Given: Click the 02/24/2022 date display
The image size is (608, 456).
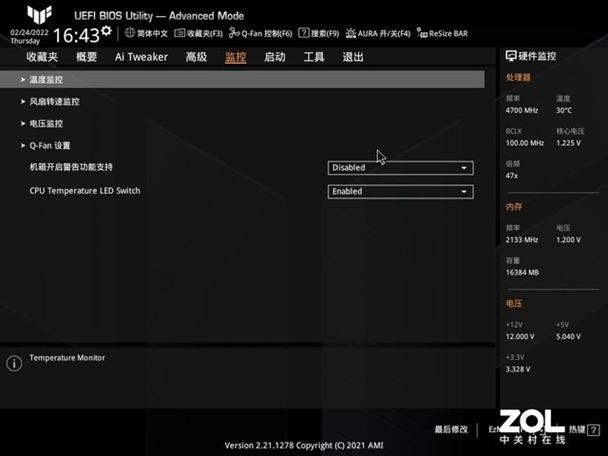Looking at the screenshot, I should tap(29, 33).
